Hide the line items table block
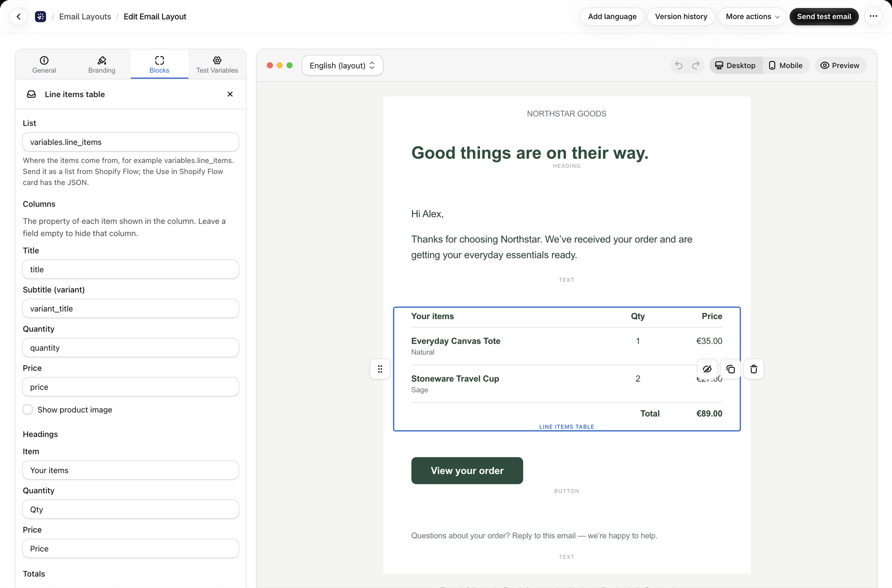The height and width of the screenshot is (588, 892). [x=707, y=369]
